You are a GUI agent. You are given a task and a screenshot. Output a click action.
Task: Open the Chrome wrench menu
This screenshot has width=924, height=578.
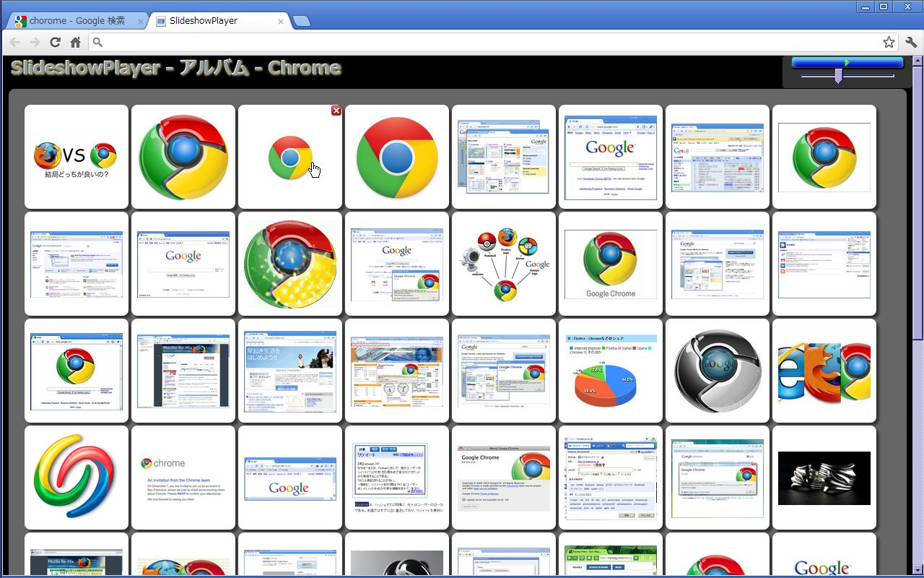[x=911, y=42]
